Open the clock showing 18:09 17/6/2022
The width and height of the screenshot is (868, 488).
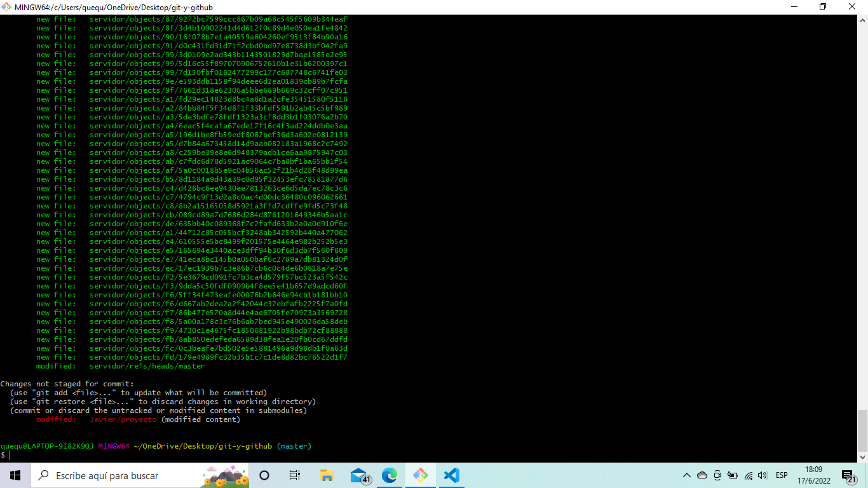pos(813,475)
